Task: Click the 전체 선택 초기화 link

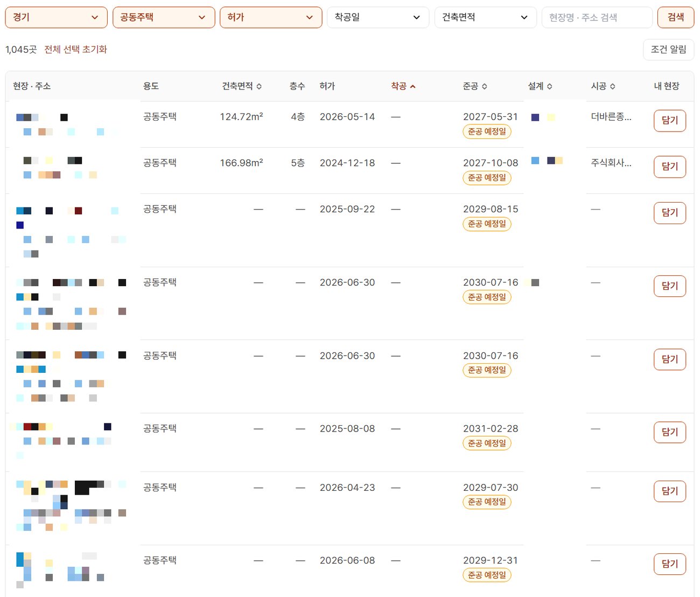Action: (75, 50)
